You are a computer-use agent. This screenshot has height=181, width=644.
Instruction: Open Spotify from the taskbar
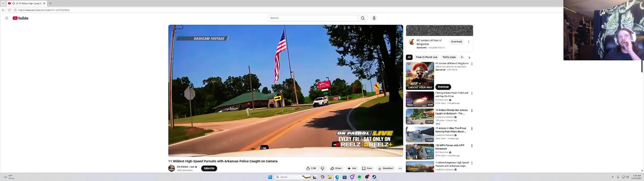tap(359, 177)
